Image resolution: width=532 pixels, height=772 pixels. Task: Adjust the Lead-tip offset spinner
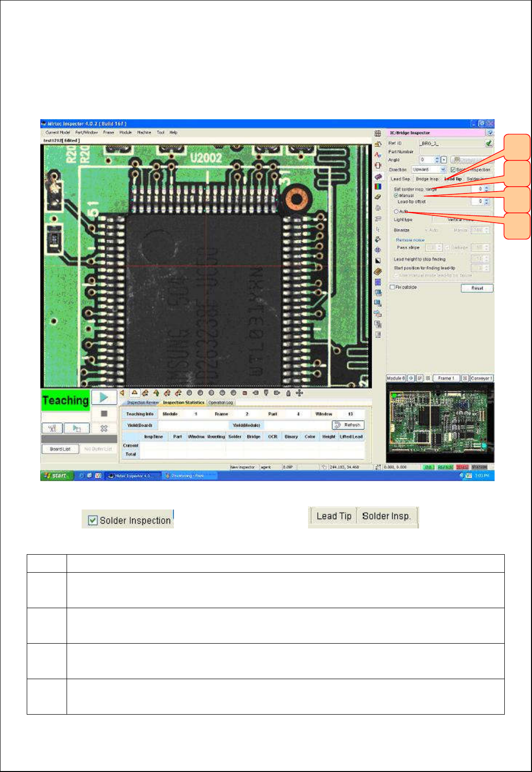tap(487, 201)
